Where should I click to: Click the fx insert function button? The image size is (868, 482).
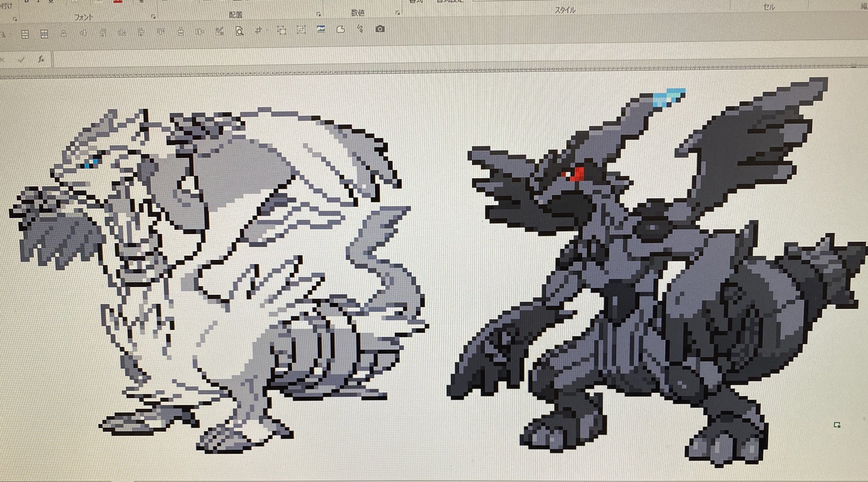41,59
